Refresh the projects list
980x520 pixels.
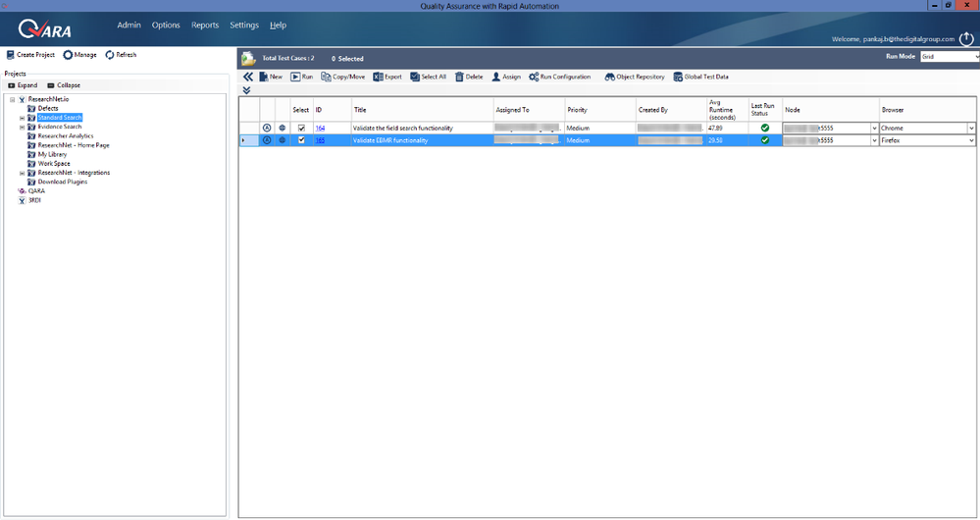(121, 55)
